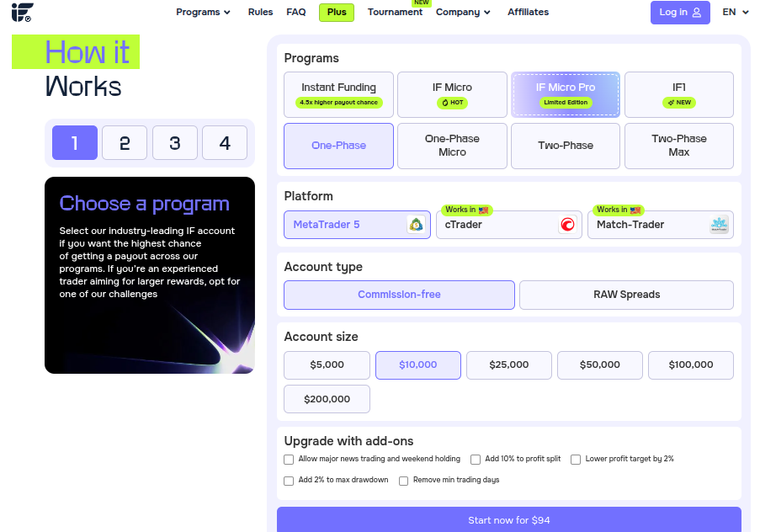Open the Affiliates link
Screen dimensions: 760x532
point(528,13)
